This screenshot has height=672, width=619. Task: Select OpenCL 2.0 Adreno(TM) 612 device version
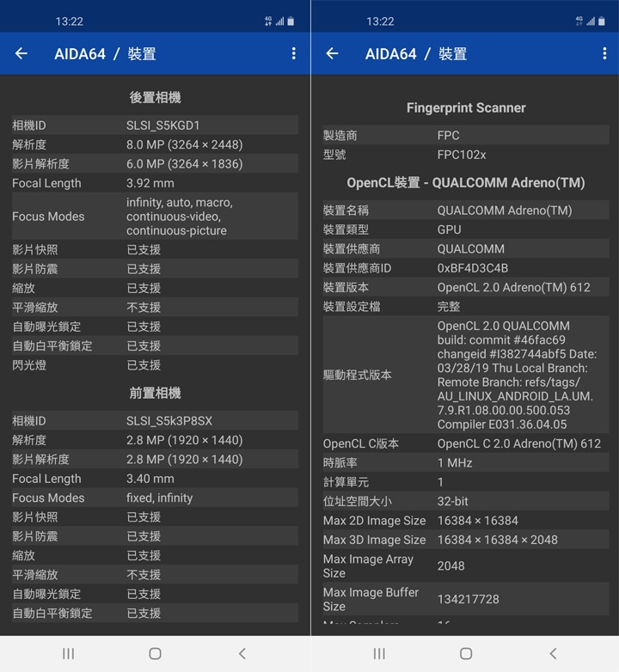[x=513, y=288]
